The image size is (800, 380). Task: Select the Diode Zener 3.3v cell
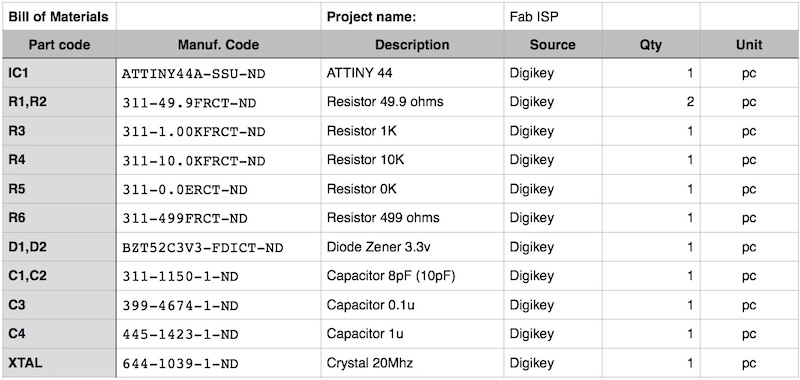click(x=412, y=247)
